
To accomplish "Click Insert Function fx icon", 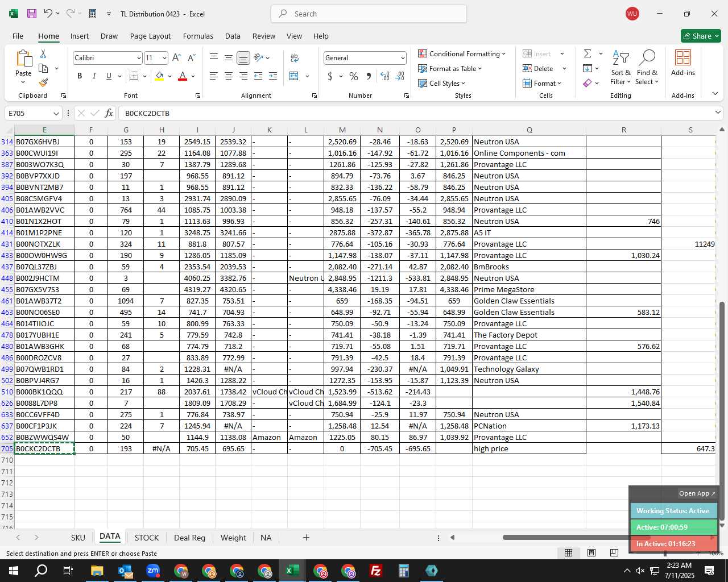I will pos(109,113).
